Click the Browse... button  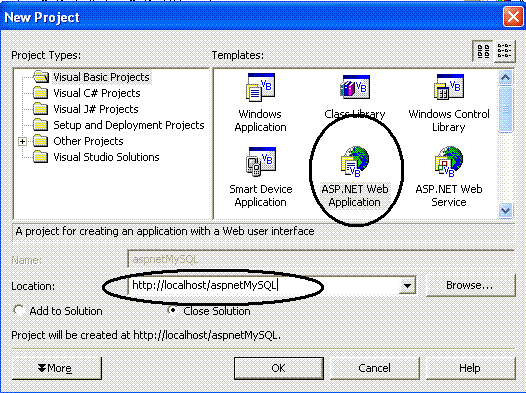pyautogui.click(x=470, y=285)
